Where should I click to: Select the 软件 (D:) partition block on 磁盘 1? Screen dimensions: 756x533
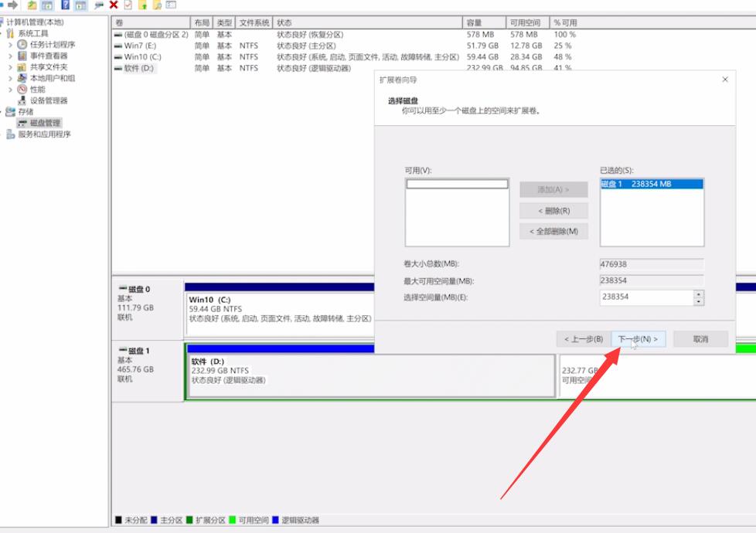(x=371, y=376)
